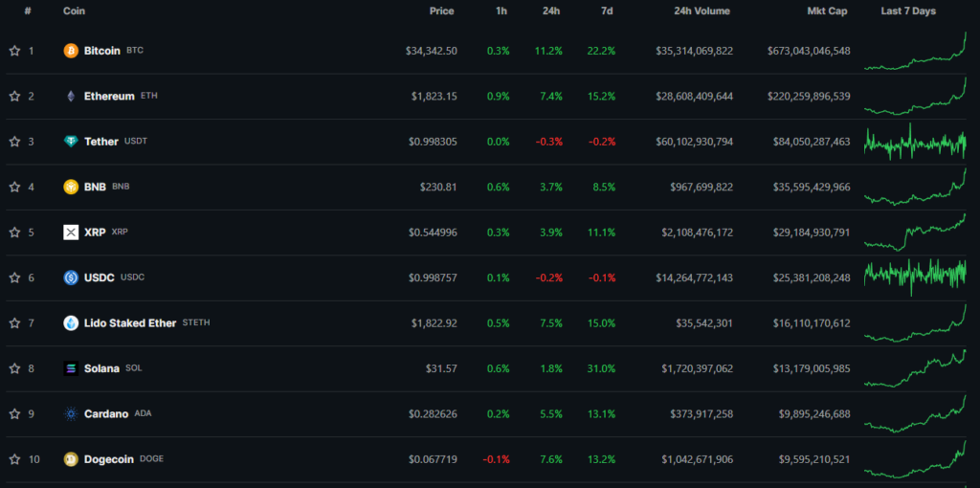980x488 pixels.
Task: Click the Tether green logo icon
Action: 71,142
